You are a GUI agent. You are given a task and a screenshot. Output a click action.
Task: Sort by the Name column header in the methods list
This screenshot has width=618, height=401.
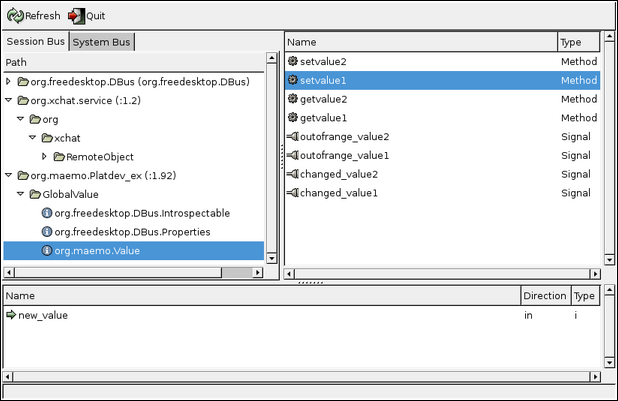(x=420, y=43)
